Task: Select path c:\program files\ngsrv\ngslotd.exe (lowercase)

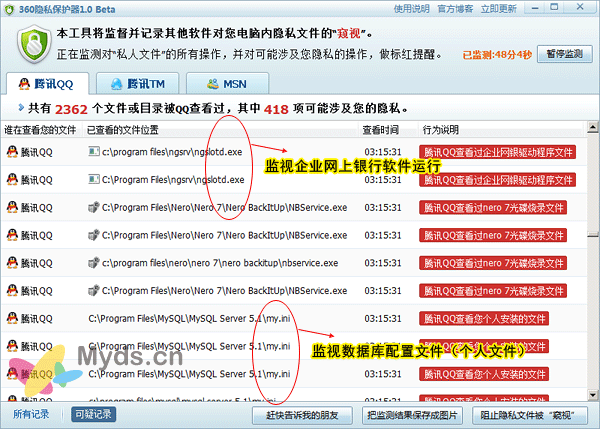Action: (x=172, y=152)
